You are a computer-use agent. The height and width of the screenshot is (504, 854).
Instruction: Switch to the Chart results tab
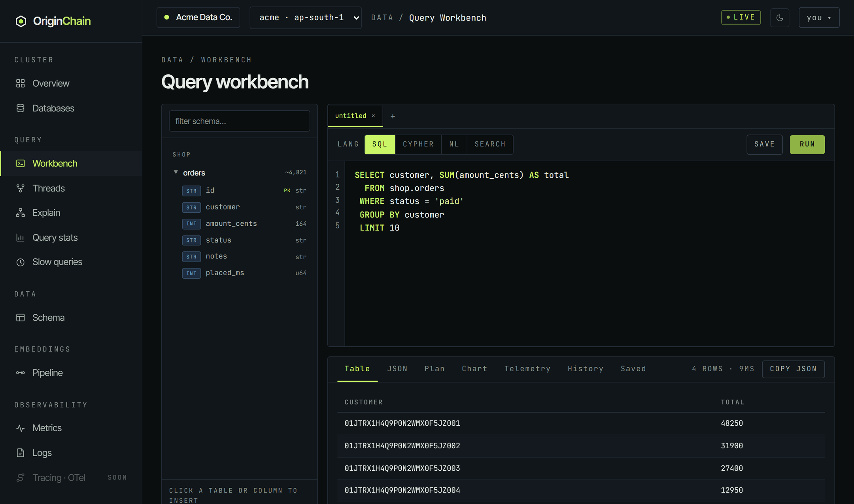tap(474, 369)
